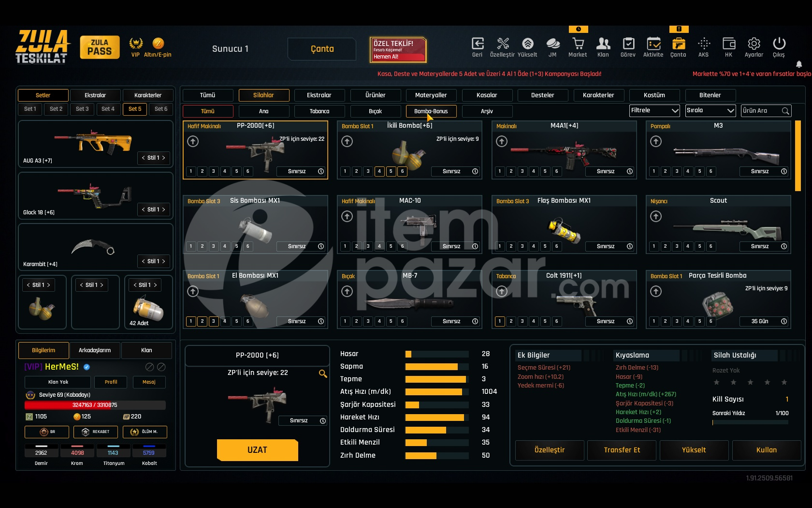The image size is (812, 508).
Task: Click the experience progress bar 3247163 / 3310875
Action: [95, 405]
